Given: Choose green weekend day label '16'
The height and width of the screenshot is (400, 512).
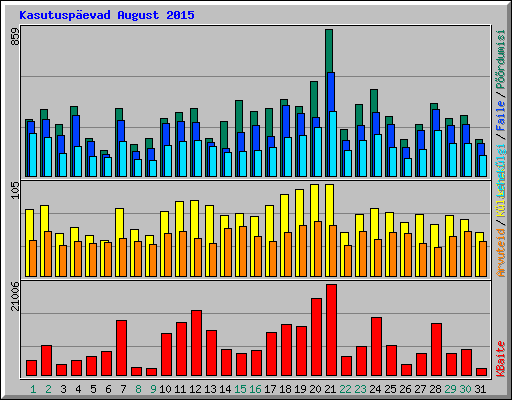Looking at the screenshot, I should click(255, 389).
